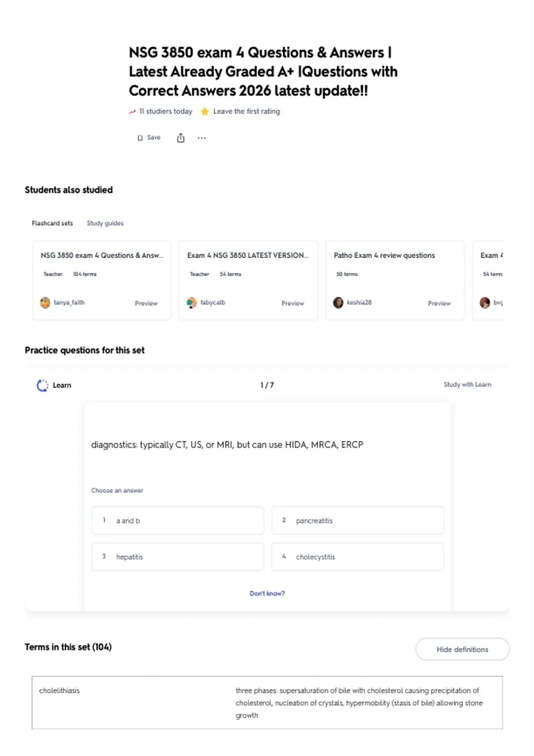Open Study with Learn link
The width and height of the screenshot is (534, 756).
point(467,385)
